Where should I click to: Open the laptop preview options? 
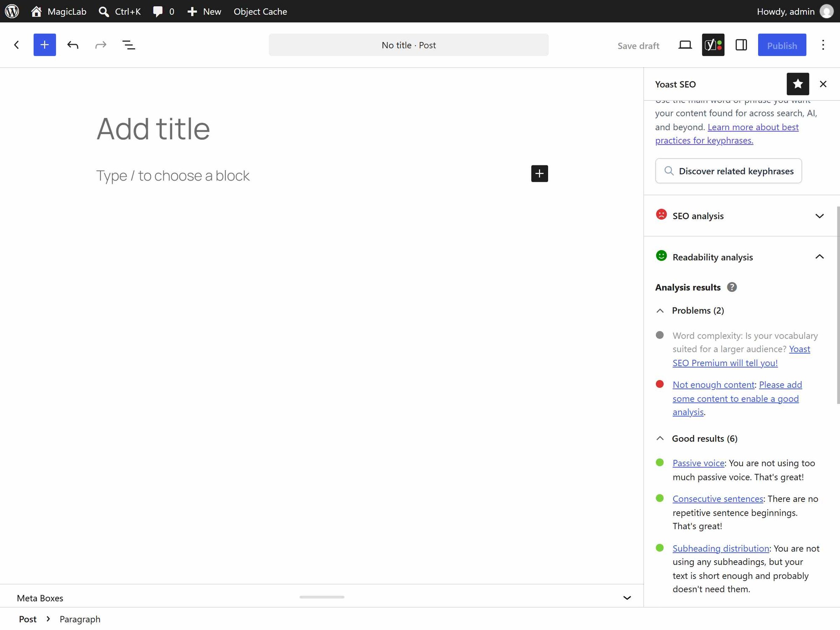click(x=685, y=45)
